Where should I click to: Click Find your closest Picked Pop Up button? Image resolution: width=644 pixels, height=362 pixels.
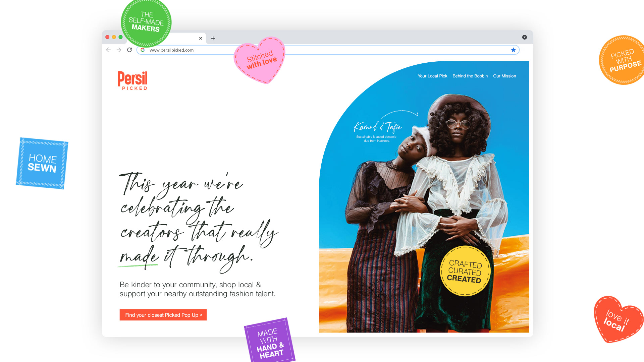click(x=163, y=315)
